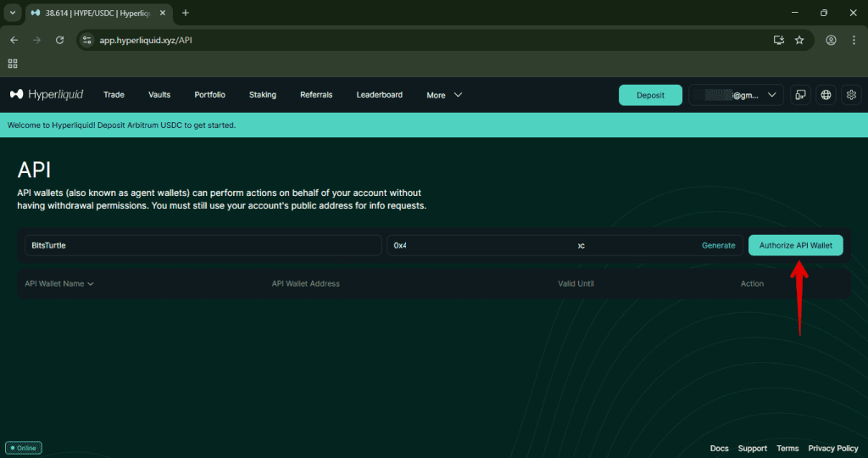
Task: Open the settings gear icon
Action: [x=851, y=95]
